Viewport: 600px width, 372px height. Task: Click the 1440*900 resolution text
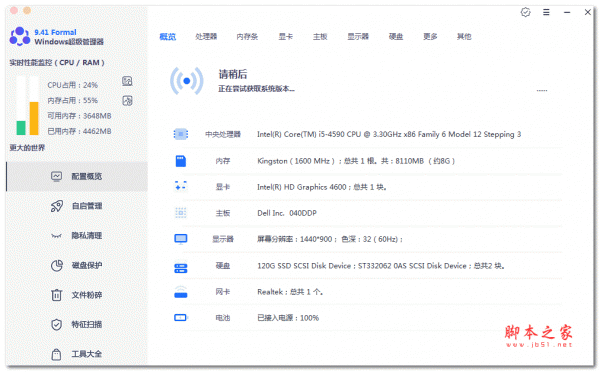(330, 239)
